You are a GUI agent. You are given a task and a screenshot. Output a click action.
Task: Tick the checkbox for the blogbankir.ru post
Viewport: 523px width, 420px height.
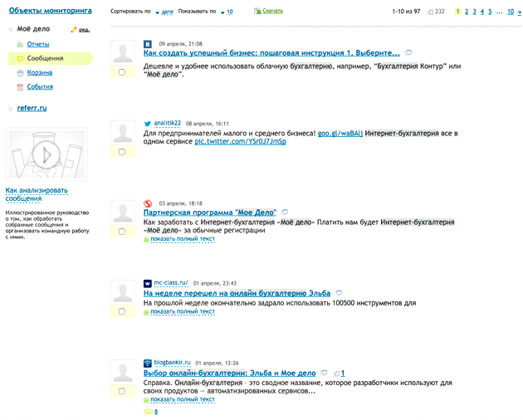pyautogui.click(x=122, y=391)
